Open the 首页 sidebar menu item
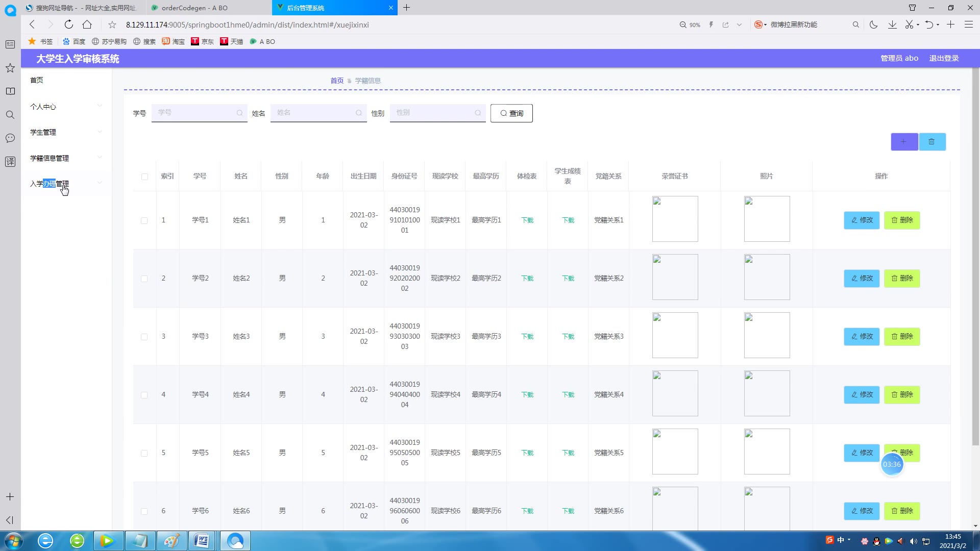The width and height of the screenshot is (980, 551). tap(37, 80)
